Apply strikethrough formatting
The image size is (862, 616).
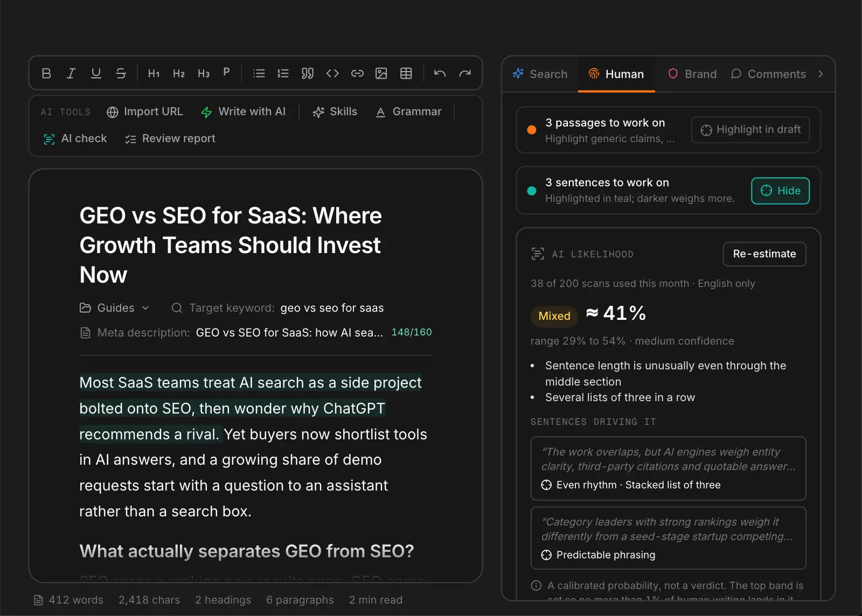tap(121, 73)
